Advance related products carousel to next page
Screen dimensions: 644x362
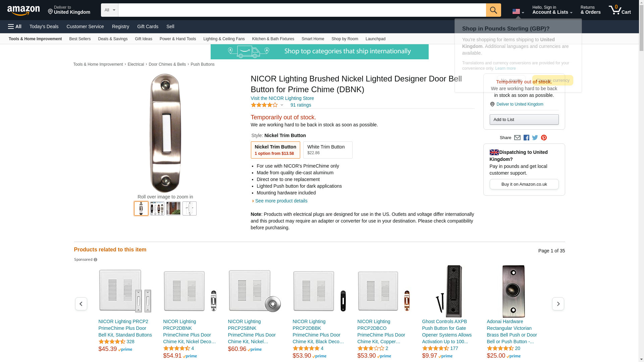click(x=558, y=304)
